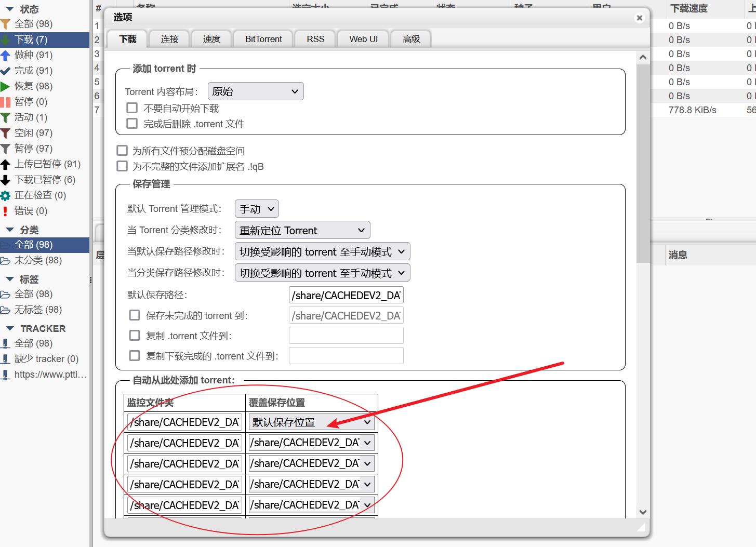756x547 pixels.
Task: Switch to the BitTorrent tab
Action: [262, 38]
